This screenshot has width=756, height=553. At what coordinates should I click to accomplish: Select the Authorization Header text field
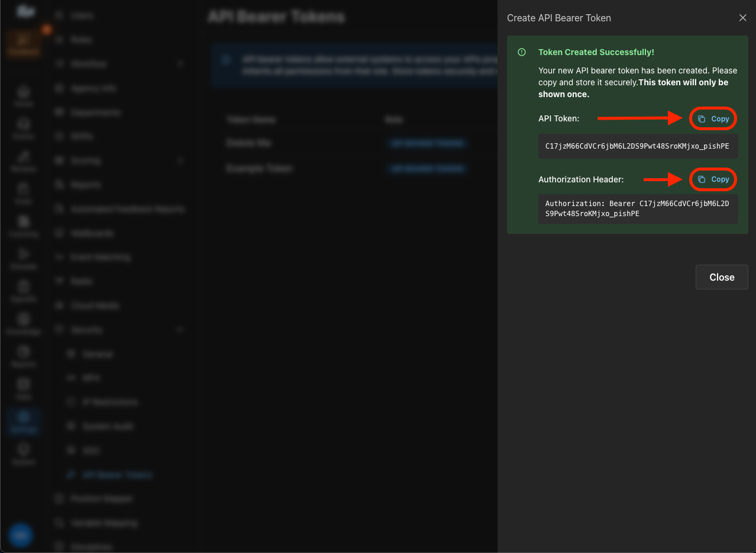[638, 208]
